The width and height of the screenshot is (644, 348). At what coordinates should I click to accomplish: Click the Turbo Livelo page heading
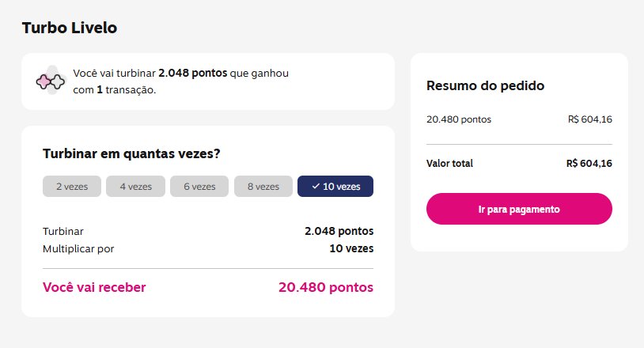point(70,28)
